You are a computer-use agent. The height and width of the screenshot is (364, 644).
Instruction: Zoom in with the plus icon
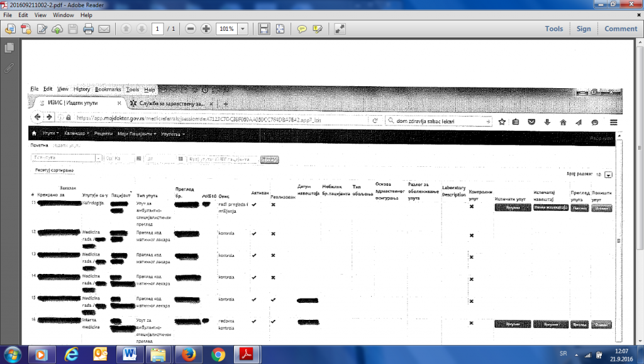pyautogui.click(x=206, y=29)
